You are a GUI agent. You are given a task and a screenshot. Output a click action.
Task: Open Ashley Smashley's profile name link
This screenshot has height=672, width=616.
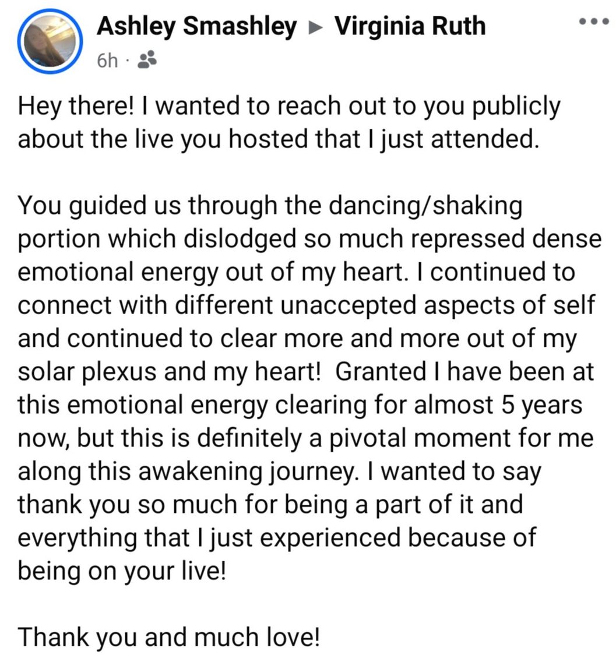[x=197, y=27]
